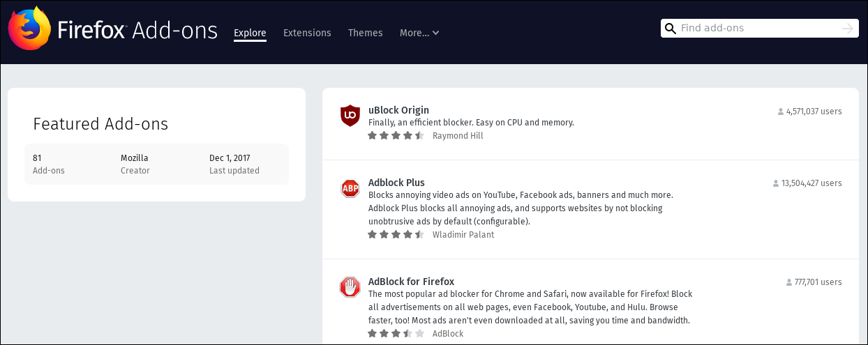Open the Adblock Plus add-on link

point(396,183)
